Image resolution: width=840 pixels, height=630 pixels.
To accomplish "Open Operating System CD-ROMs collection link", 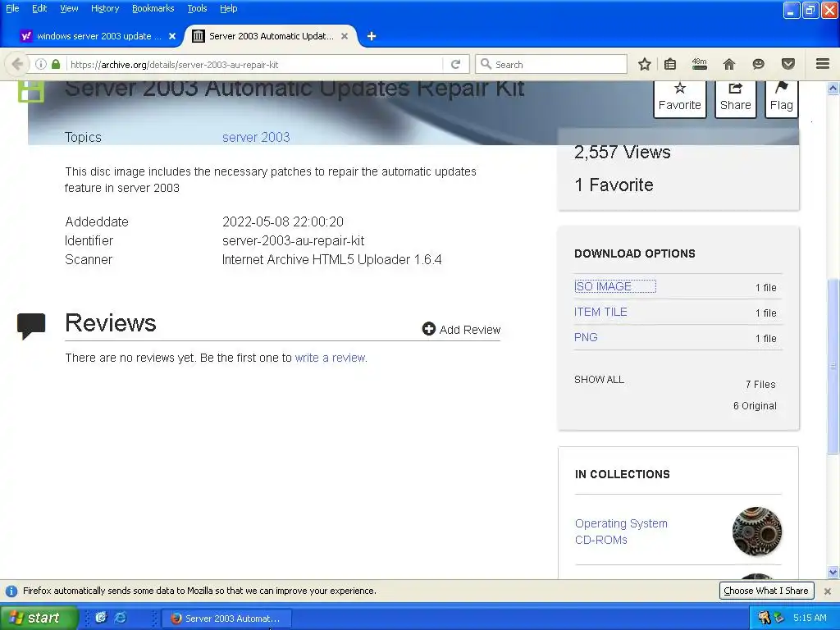I will coord(621,532).
